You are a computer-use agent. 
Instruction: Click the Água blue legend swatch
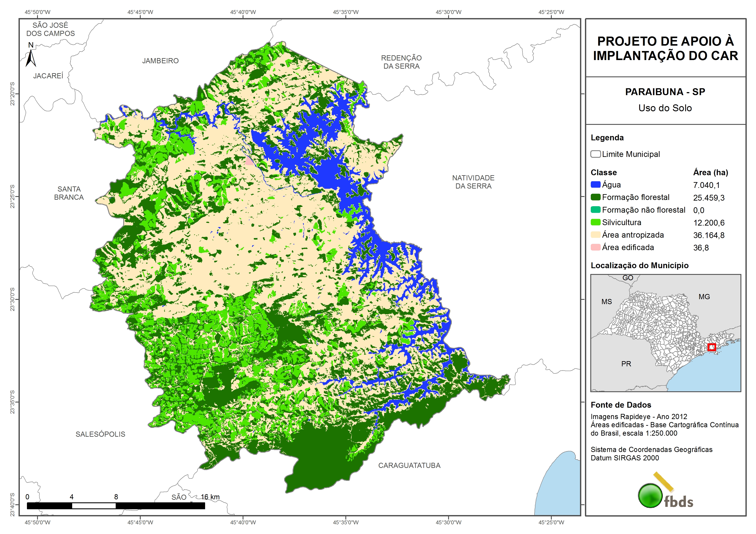[595, 185]
